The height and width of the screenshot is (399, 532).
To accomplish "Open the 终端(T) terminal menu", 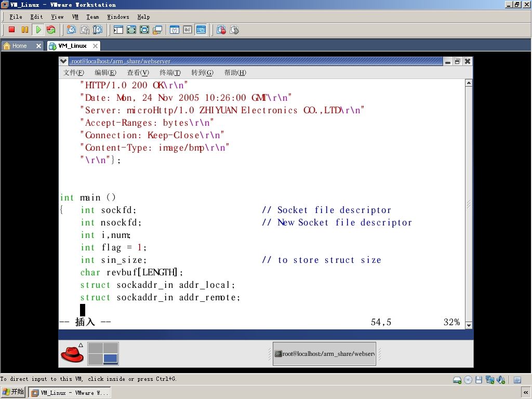I will pos(170,72).
